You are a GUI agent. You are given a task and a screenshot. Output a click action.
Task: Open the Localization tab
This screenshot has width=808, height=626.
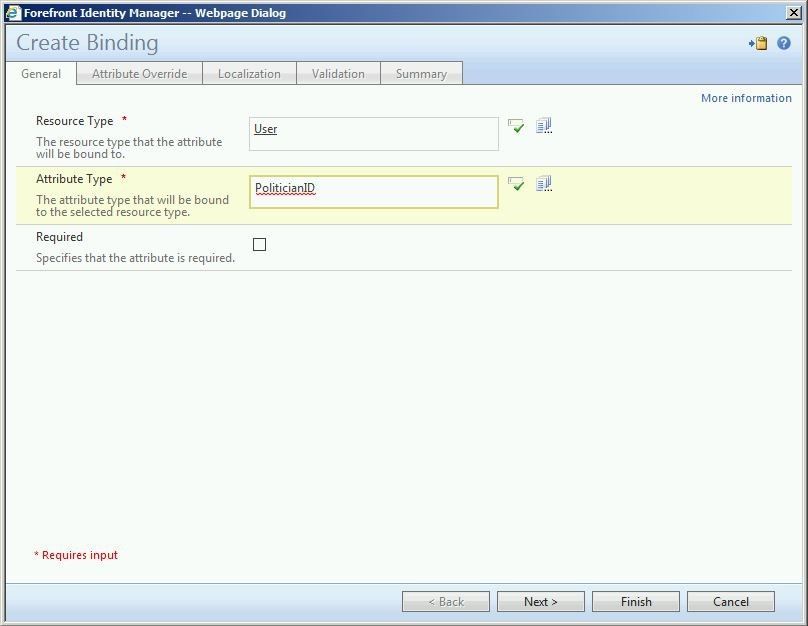point(249,74)
